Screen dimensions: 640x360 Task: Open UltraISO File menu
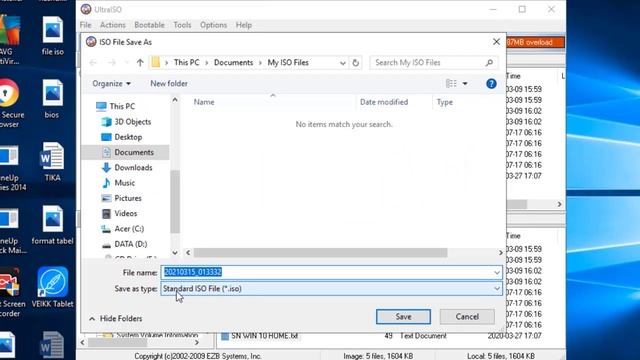point(86,25)
